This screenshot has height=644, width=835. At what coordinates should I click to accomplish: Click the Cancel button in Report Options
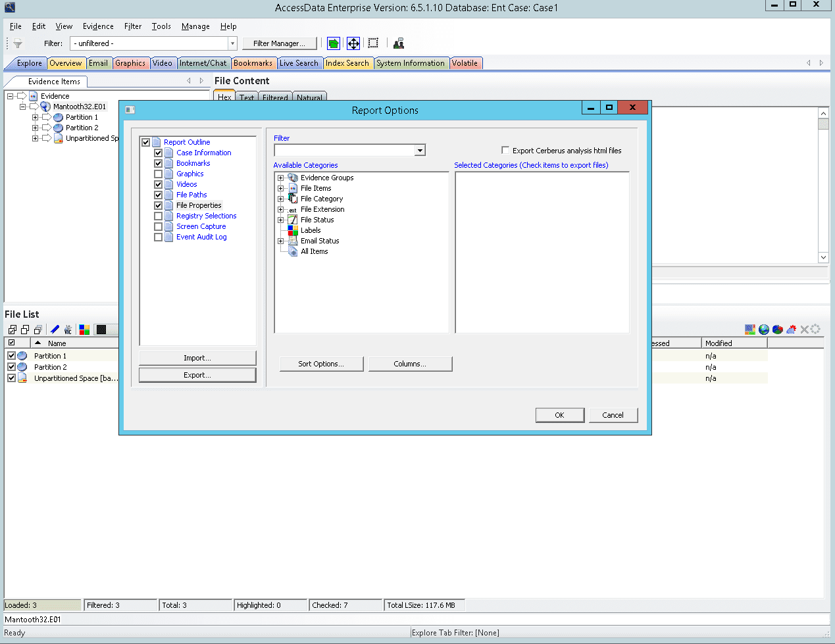point(613,415)
